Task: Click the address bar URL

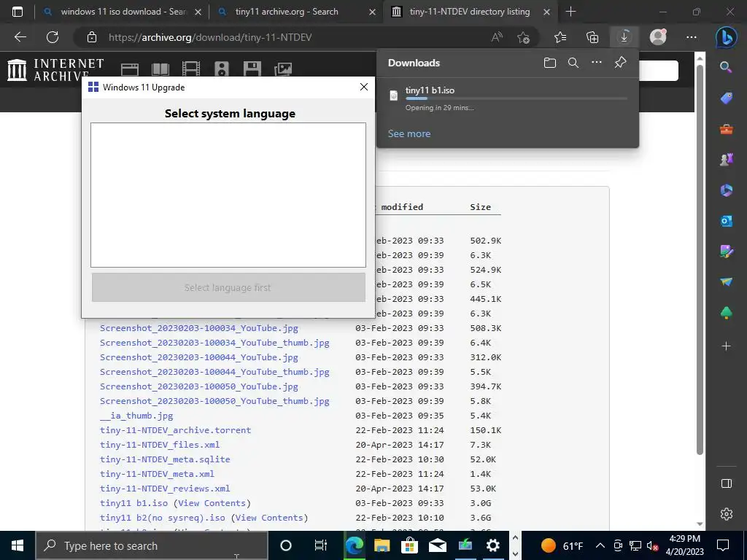Action: 209,37
